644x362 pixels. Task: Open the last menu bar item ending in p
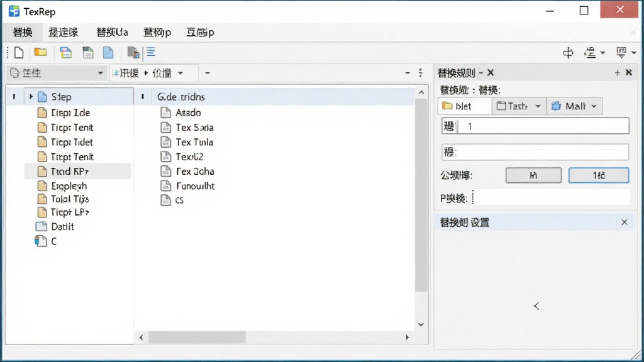[200, 32]
